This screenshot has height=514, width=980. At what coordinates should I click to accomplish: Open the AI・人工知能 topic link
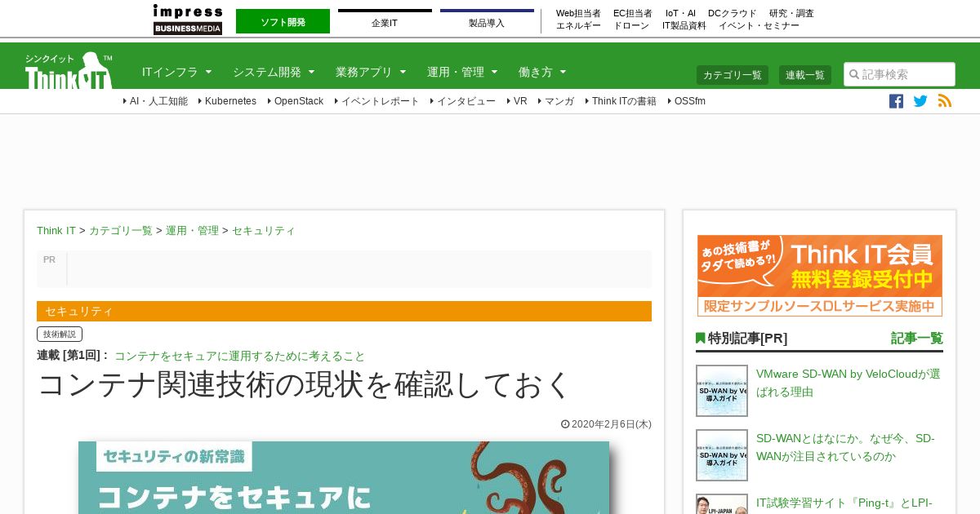[158, 101]
